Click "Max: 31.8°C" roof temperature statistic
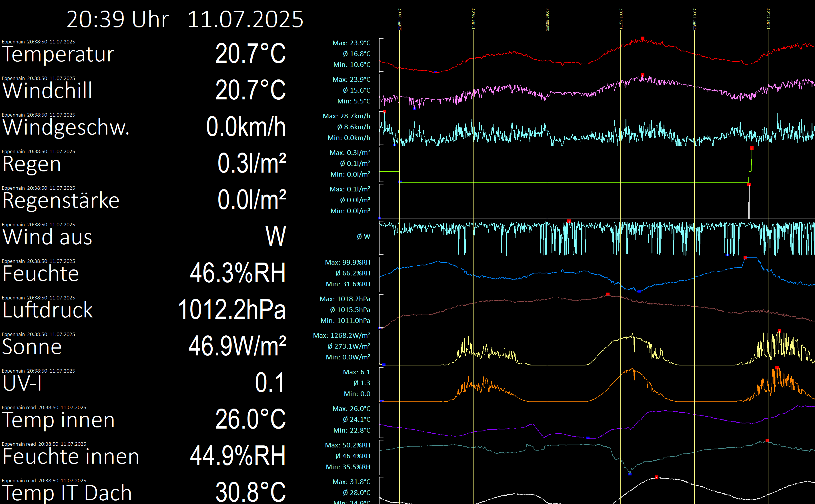The width and height of the screenshot is (815, 504). click(x=351, y=482)
